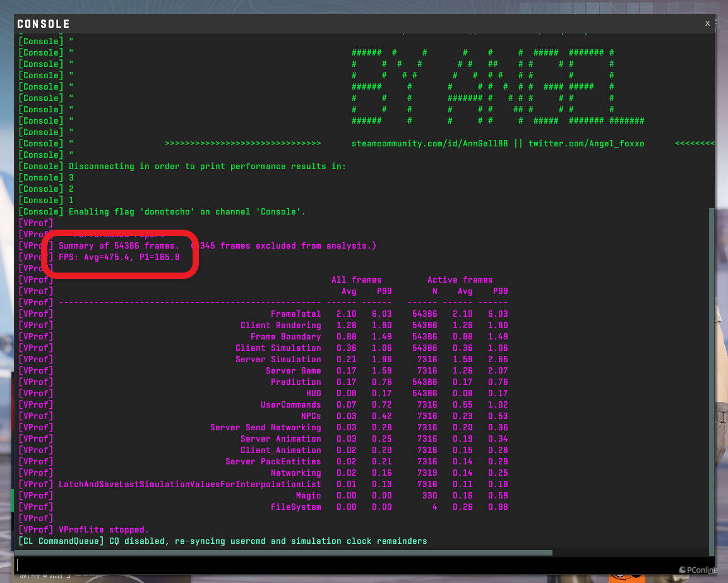Select the 'FPS: Avg=475.4, P1=165.8' line
728x583 pixels.
119,257
